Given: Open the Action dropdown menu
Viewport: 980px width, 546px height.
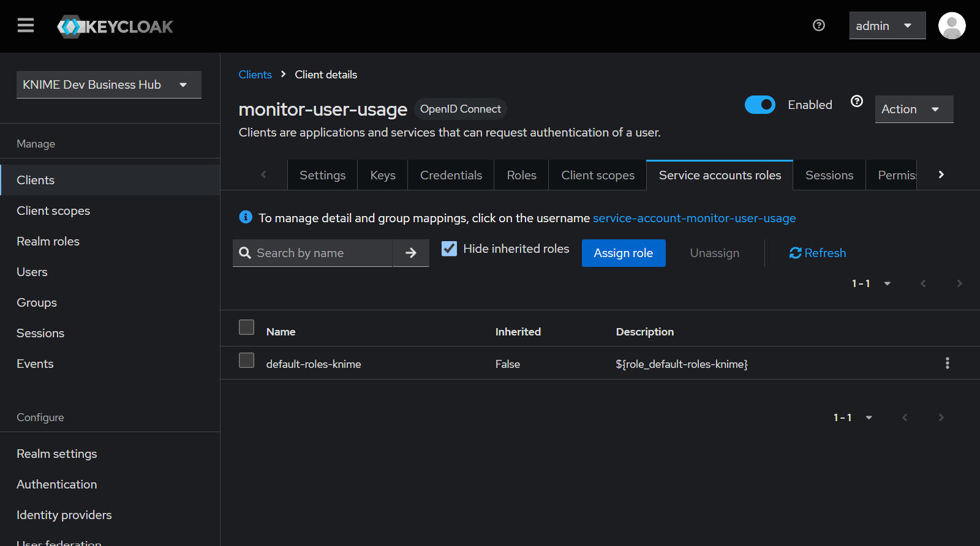Looking at the screenshot, I should click(x=913, y=109).
